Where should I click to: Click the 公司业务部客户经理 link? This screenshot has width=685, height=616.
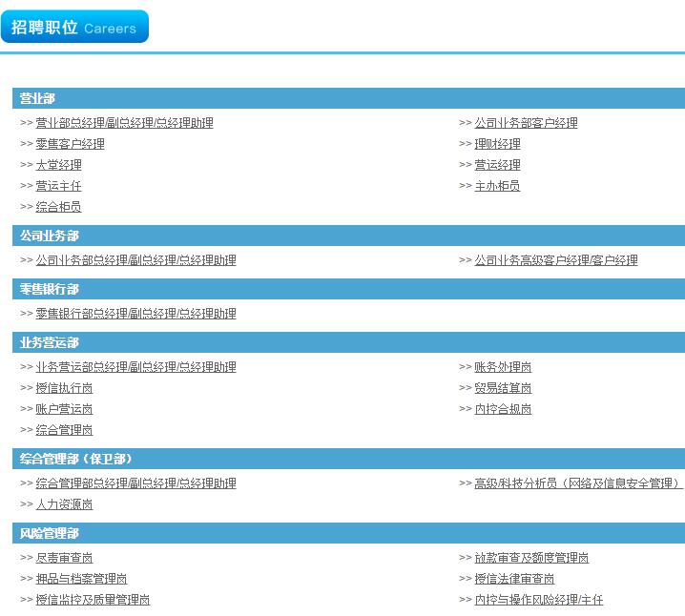pyautogui.click(x=526, y=123)
